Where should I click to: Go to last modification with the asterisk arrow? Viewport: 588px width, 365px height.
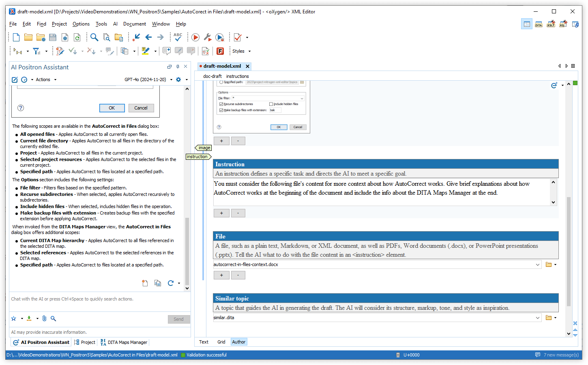pyautogui.click(x=137, y=37)
